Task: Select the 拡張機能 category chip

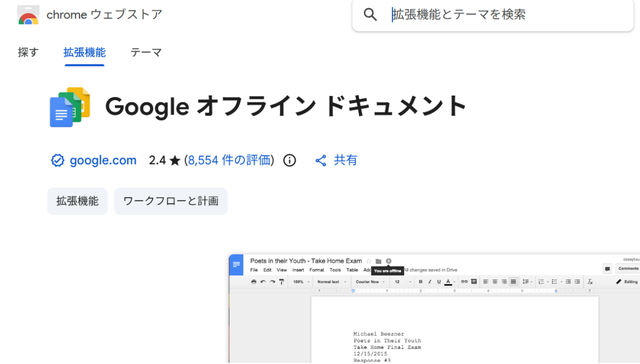Action: pyautogui.click(x=78, y=201)
